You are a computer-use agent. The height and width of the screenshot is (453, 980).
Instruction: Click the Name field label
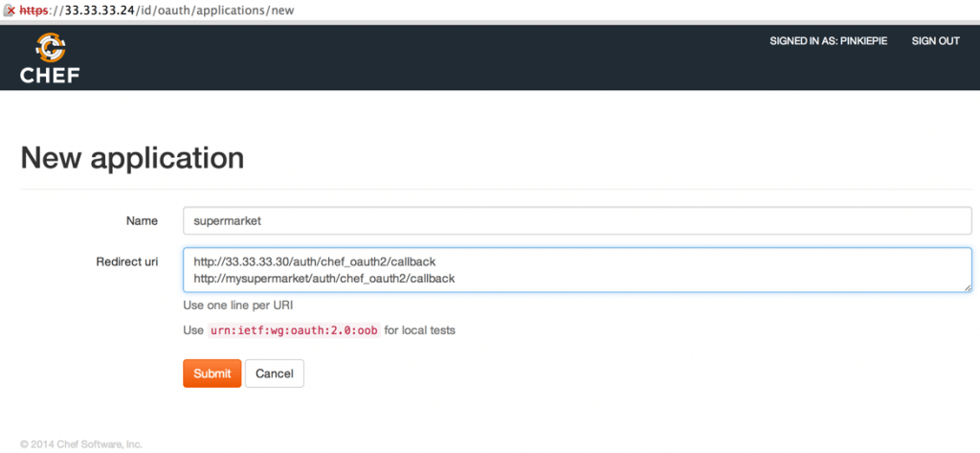(x=142, y=221)
